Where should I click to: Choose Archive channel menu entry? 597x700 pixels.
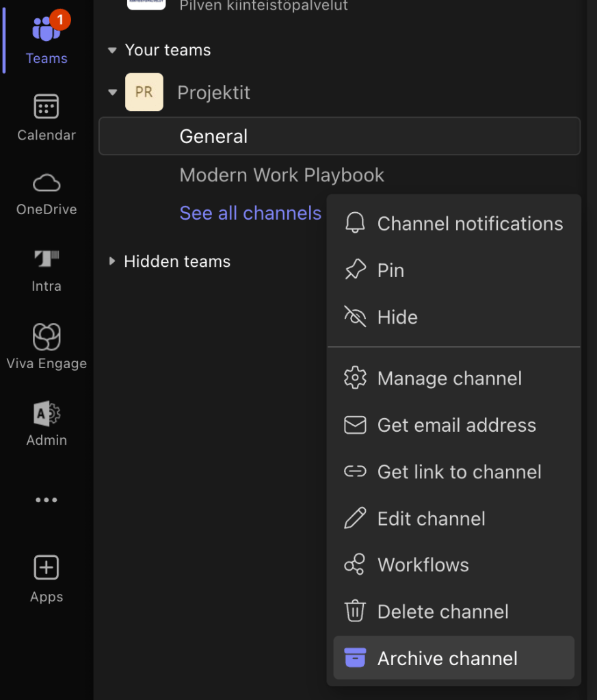(447, 658)
